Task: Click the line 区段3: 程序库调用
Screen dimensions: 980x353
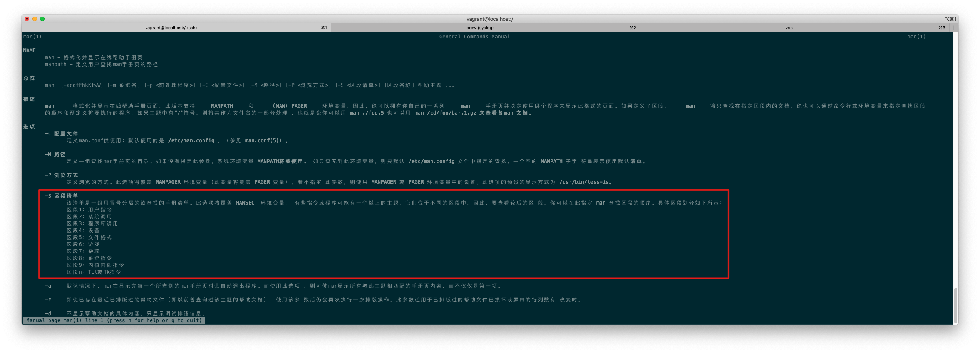Action: [92, 223]
